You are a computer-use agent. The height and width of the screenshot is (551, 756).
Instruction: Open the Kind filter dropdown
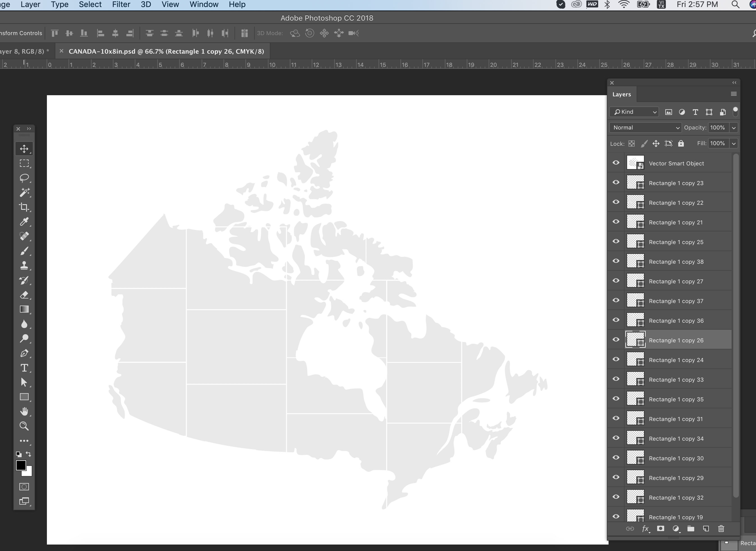pos(634,112)
